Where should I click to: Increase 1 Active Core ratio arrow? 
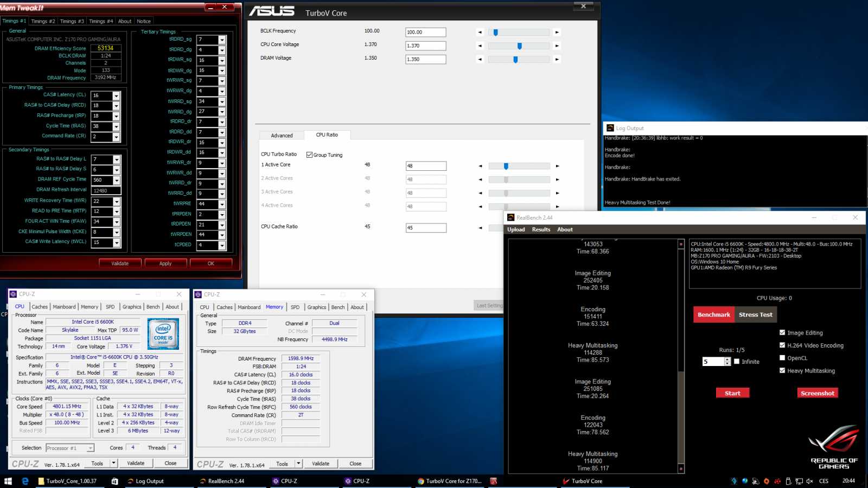[x=557, y=166]
